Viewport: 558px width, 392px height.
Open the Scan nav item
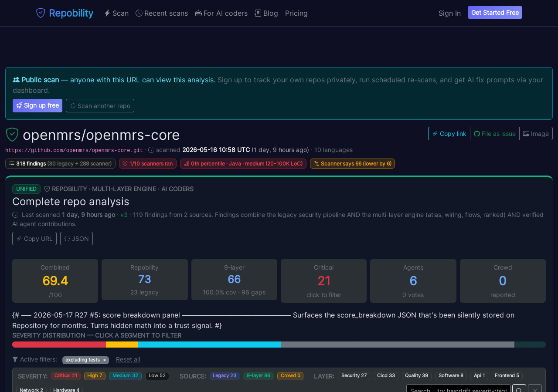116,13
